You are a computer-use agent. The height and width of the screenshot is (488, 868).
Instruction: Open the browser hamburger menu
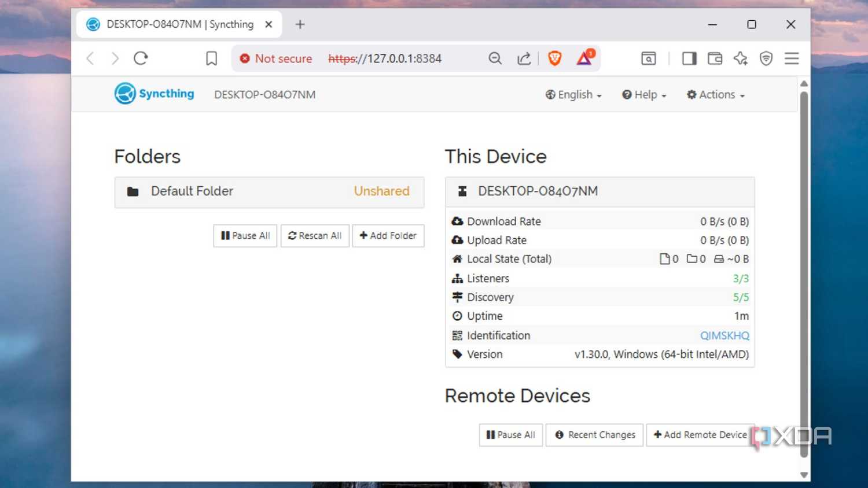pos(792,58)
